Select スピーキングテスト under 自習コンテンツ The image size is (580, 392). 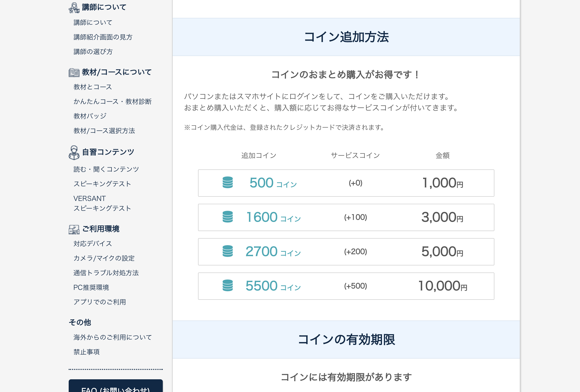click(x=102, y=184)
